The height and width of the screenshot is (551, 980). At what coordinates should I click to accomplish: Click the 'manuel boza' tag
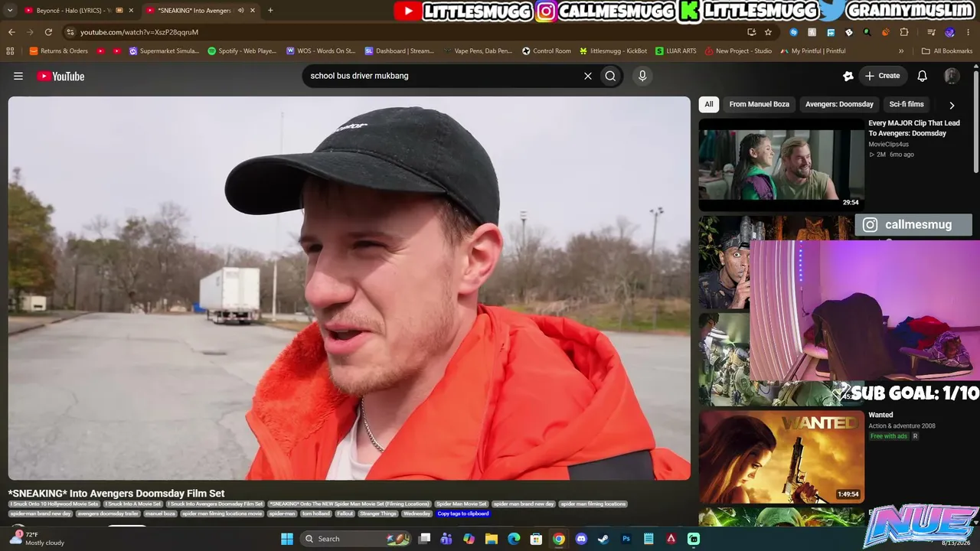click(x=160, y=514)
